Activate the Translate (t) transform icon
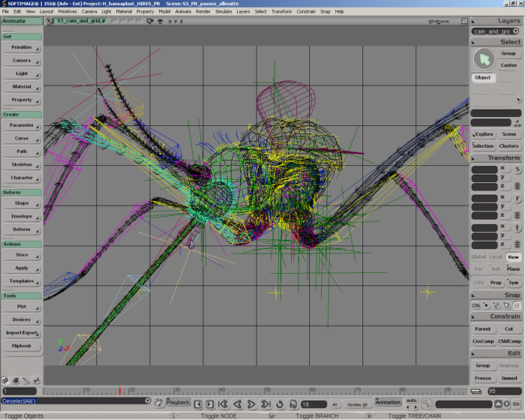The width and height of the screenshot is (525, 420). click(517, 227)
